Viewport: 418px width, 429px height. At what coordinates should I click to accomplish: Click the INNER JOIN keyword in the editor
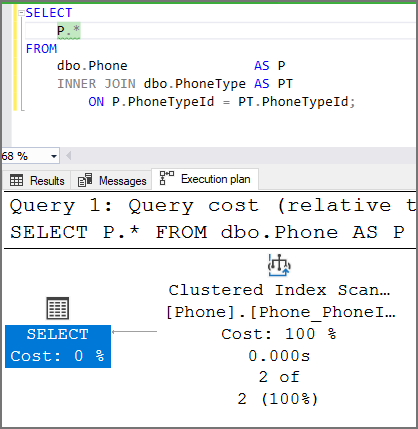point(96,84)
